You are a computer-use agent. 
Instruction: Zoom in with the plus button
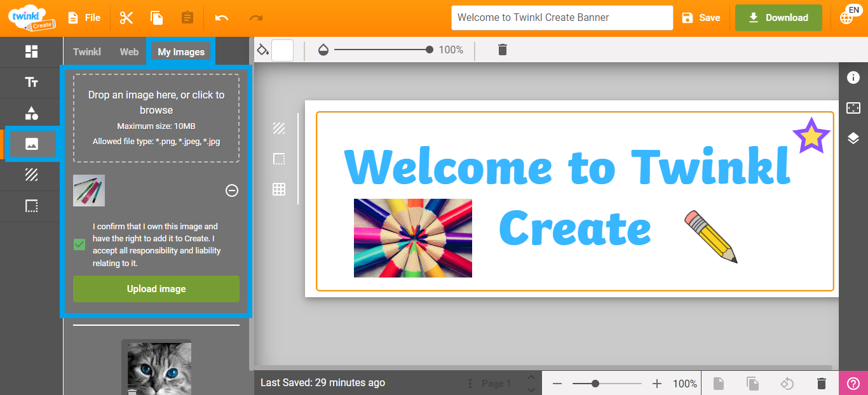click(657, 384)
